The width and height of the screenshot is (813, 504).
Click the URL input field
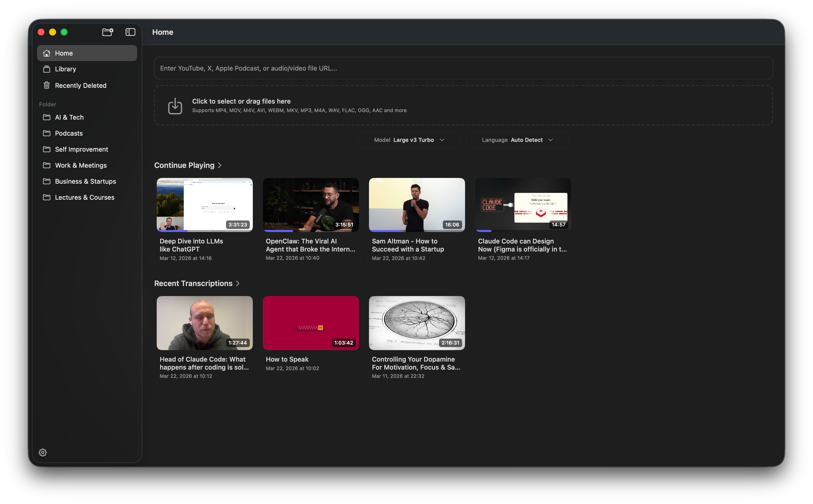(x=463, y=68)
